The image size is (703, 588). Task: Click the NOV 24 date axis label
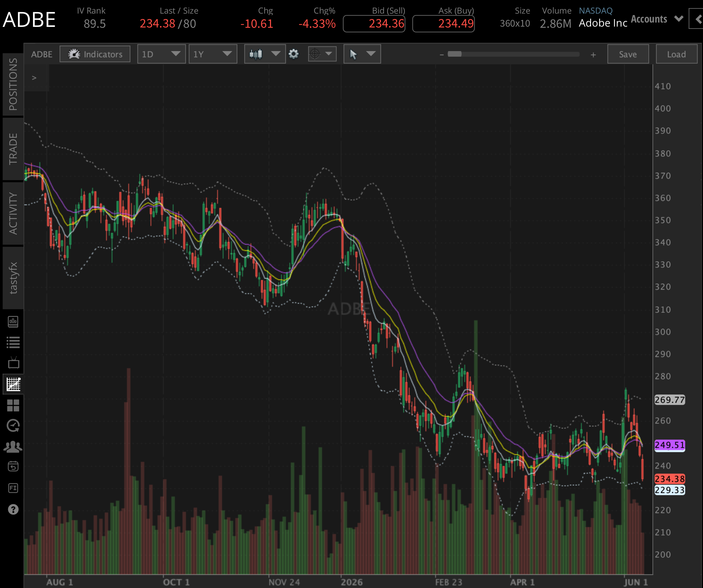pos(284,582)
